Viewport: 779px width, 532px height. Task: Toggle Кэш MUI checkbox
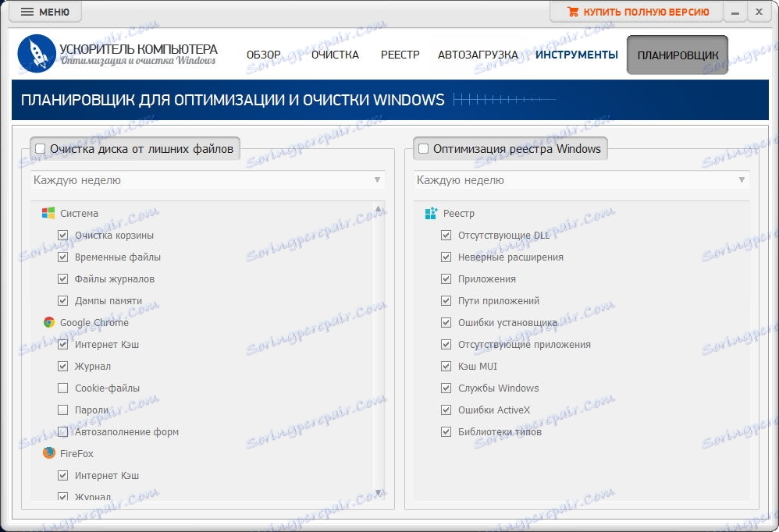446,367
